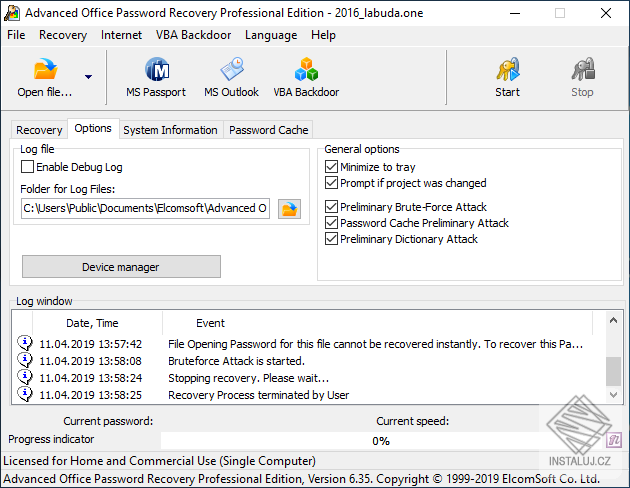Disable Password Cache Preliminary Attack
This screenshot has width=630, height=488.
tap(332, 223)
